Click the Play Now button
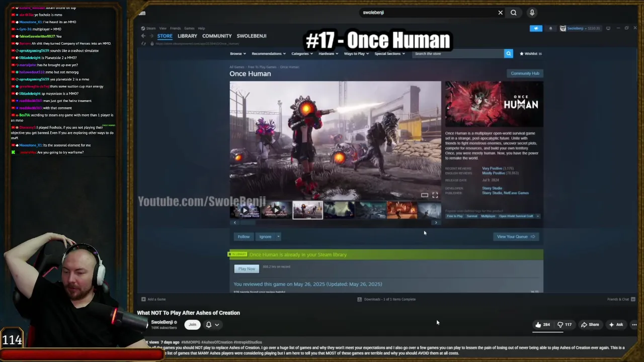The width and height of the screenshot is (644, 362). tap(247, 269)
